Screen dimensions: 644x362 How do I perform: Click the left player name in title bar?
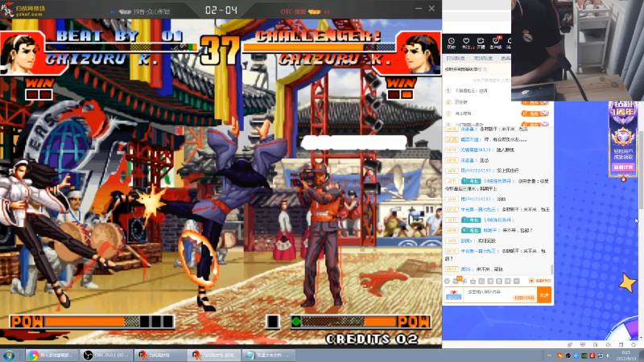151,12
